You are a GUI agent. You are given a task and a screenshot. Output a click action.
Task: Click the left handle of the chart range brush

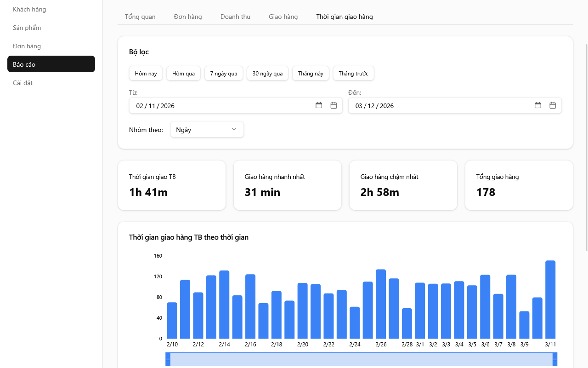(x=168, y=359)
